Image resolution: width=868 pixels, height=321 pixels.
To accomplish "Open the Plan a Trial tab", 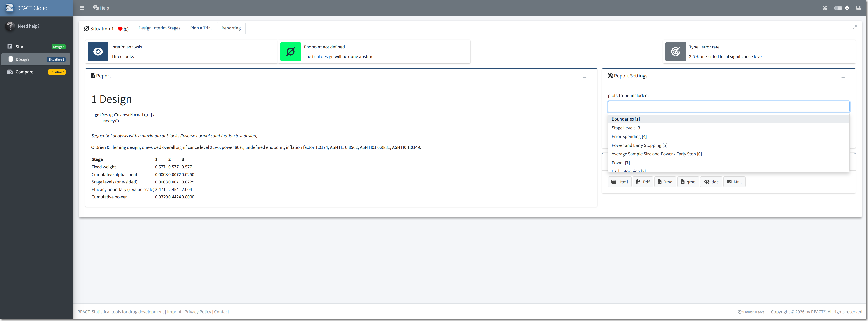I will coord(201,28).
